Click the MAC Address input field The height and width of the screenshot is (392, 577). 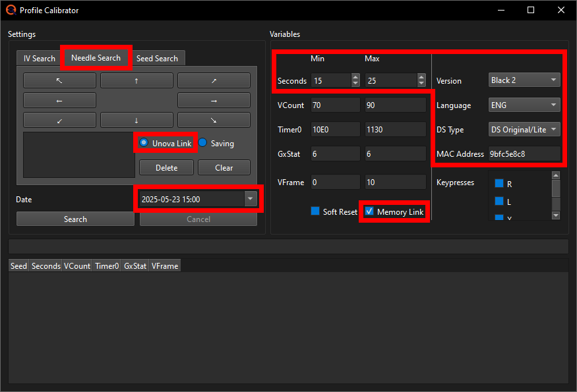pos(524,154)
